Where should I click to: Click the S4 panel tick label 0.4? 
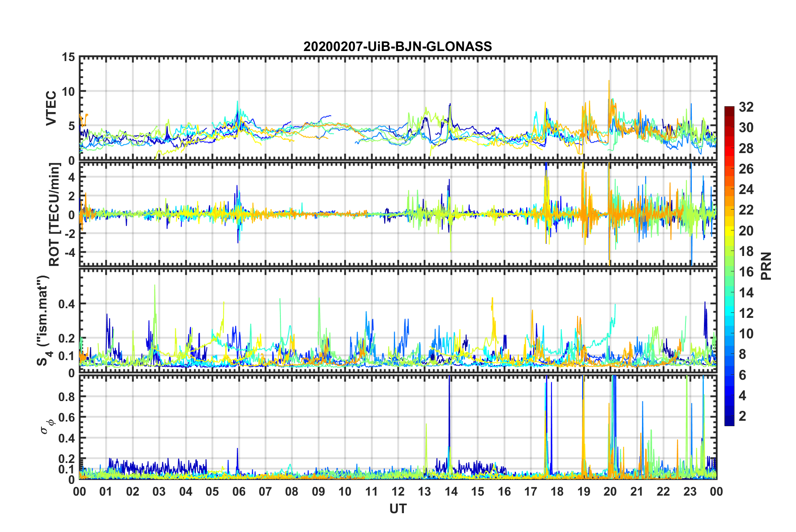[x=67, y=304]
